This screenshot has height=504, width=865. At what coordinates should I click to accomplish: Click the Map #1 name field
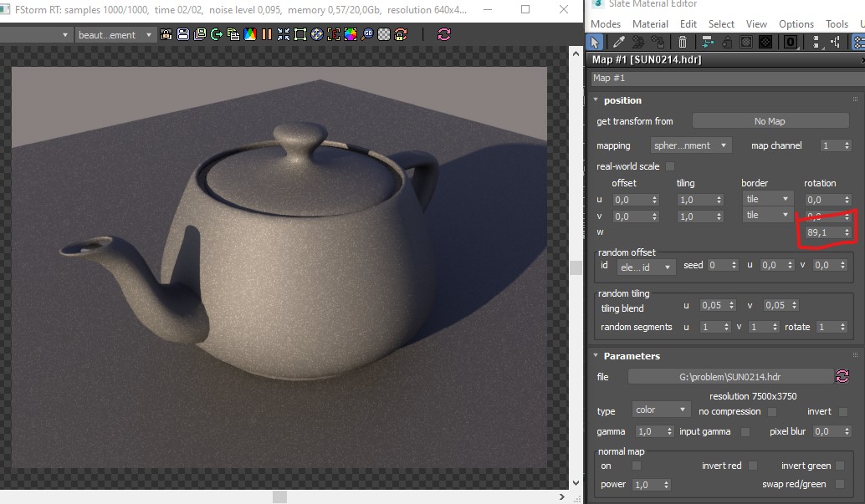(x=727, y=78)
